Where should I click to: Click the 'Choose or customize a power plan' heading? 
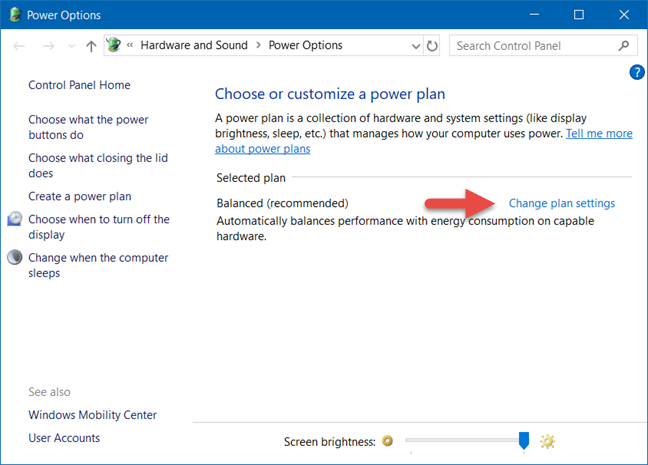click(330, 94)
